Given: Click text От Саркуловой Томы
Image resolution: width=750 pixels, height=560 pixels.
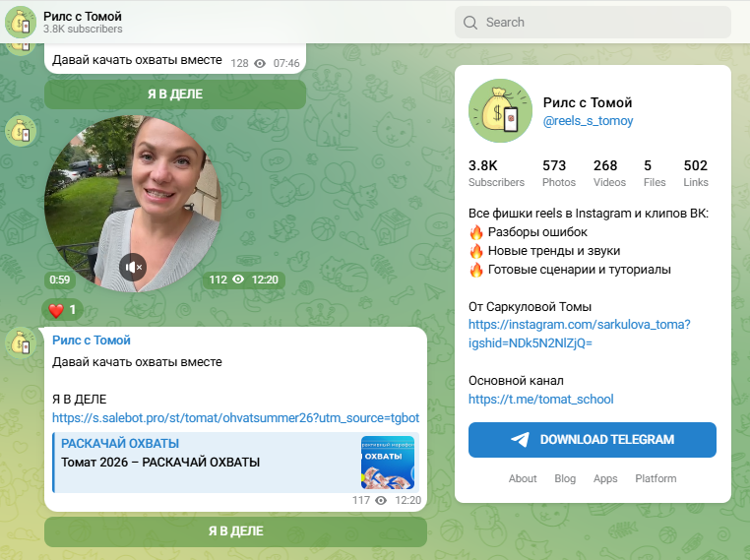Looking at the screenshot, I should 530,307.
